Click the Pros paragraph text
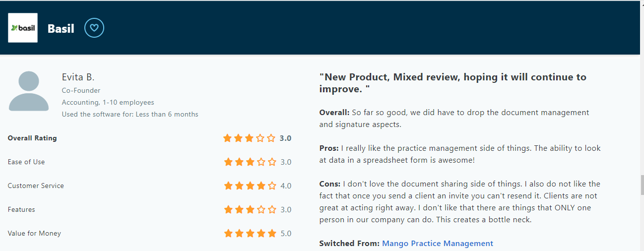The image size is (644, 251). 460,154
